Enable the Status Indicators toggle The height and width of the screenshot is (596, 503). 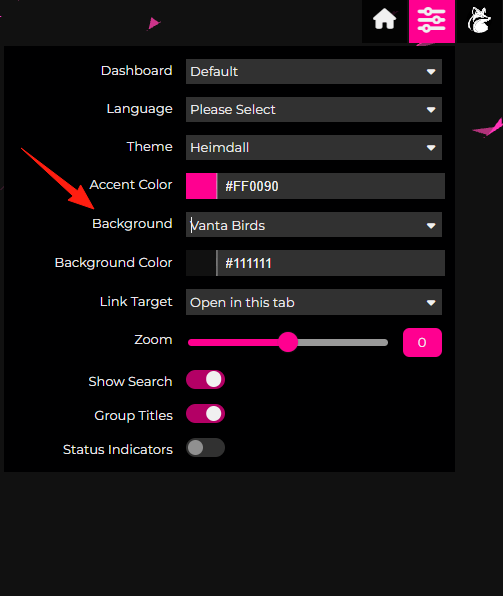(x=205, y=448)
